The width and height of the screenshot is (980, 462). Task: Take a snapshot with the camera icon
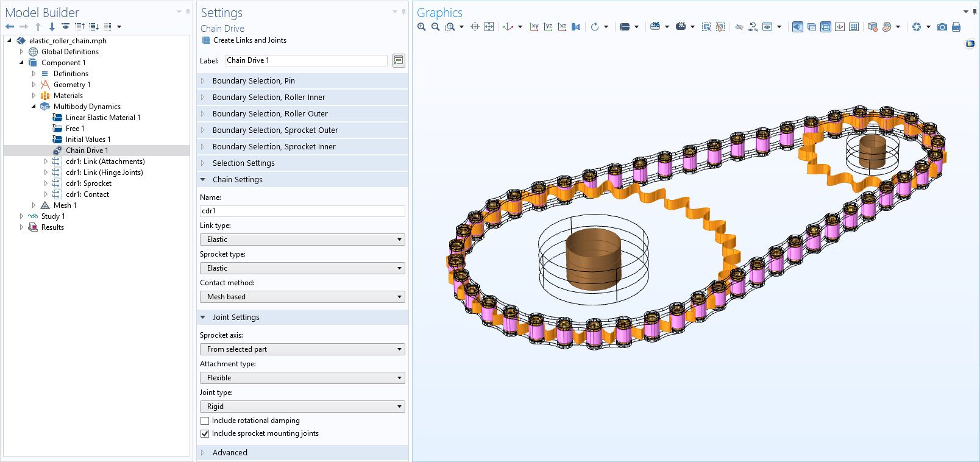pyautogui.click(x=942, y=27)
